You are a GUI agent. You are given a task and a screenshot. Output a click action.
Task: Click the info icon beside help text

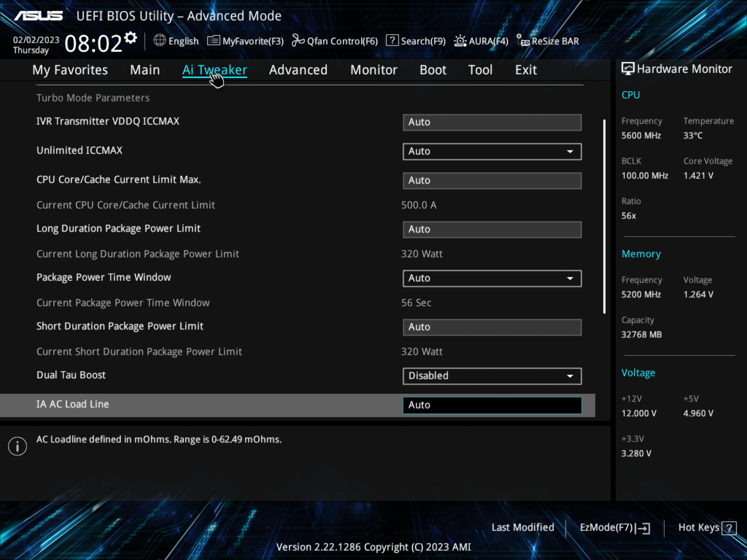[18, 446]
